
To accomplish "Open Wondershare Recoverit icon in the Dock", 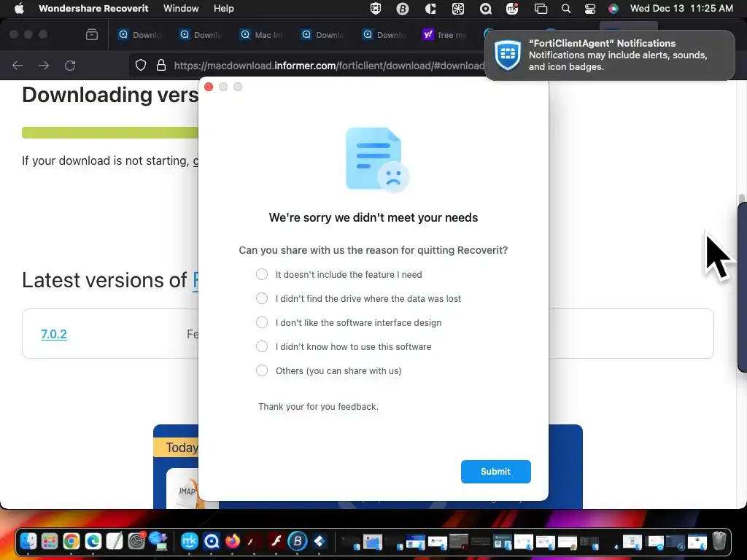I will pyautogui.click(x=320, y=542).
